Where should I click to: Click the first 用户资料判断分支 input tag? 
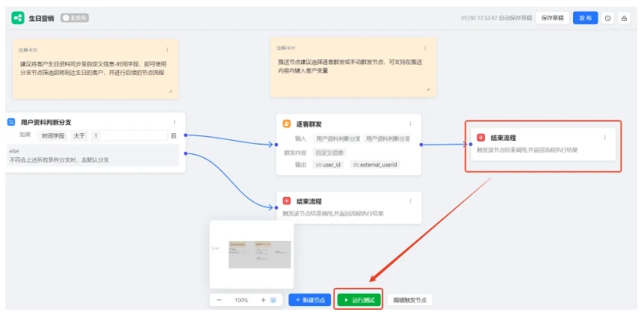tap(338, 138)
